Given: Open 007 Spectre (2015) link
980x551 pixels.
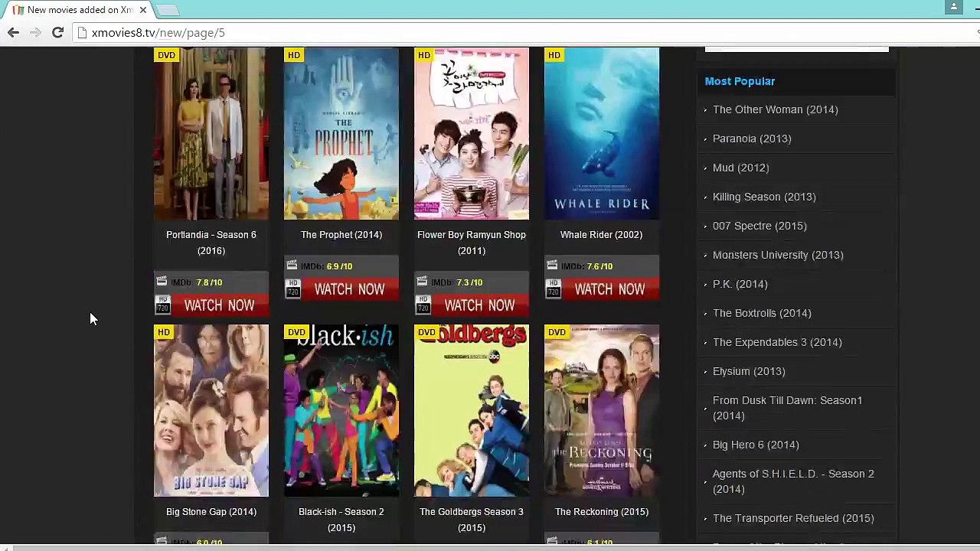Looking at the screenshot, I should (759, 226).
